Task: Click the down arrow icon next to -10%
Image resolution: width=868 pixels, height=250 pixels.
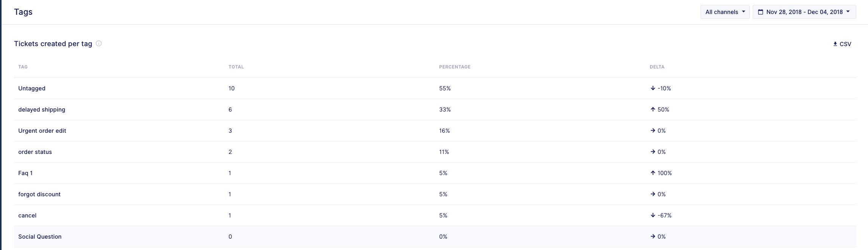Action: point(653,89)
